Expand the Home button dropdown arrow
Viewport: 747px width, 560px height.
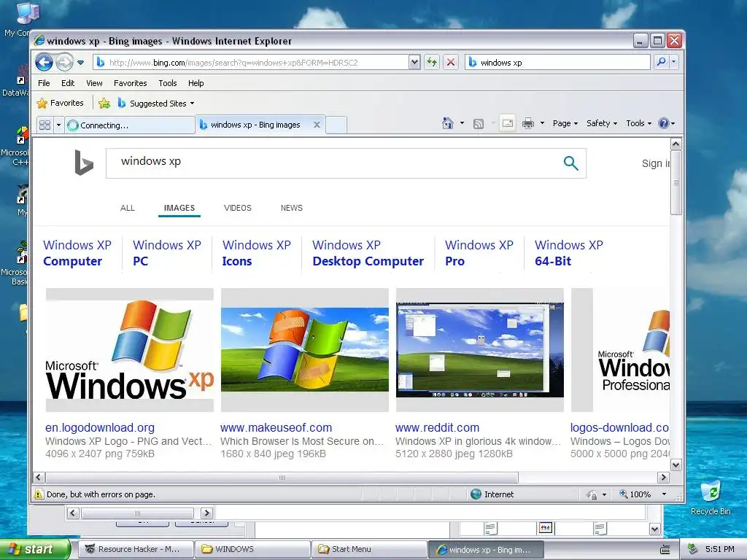(x=462, y=123)
